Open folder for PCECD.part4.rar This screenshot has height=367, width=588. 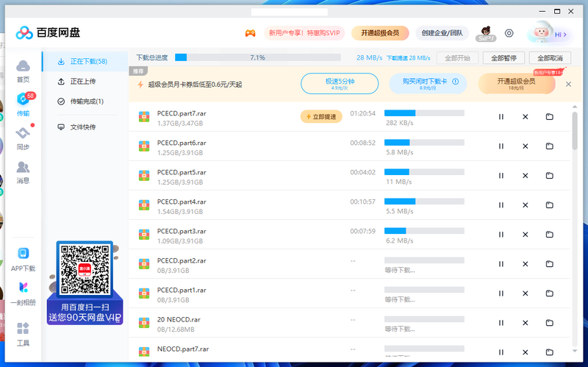coord(549,205)
